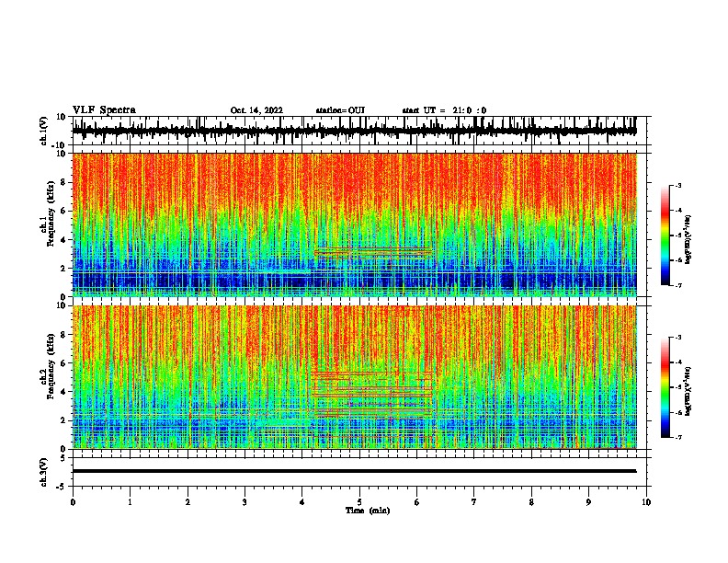Click inside the ch.1 frequency spectrogram

tap(355, 224)
